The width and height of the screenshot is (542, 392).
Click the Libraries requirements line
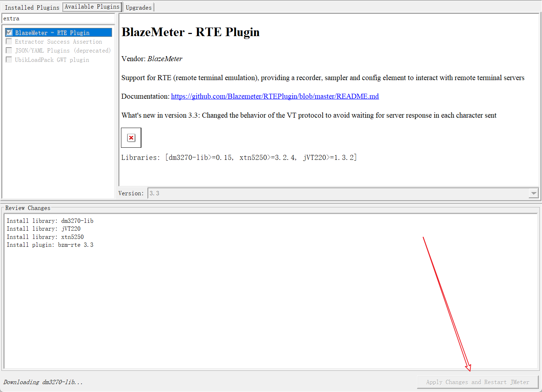point(239,158)
